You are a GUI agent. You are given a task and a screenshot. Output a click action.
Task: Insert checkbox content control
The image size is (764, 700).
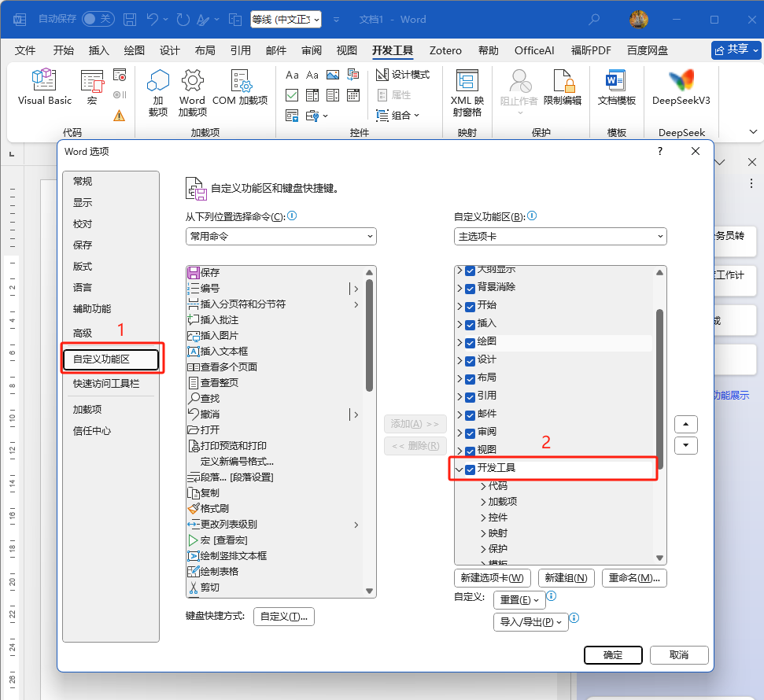pos(292,95)
